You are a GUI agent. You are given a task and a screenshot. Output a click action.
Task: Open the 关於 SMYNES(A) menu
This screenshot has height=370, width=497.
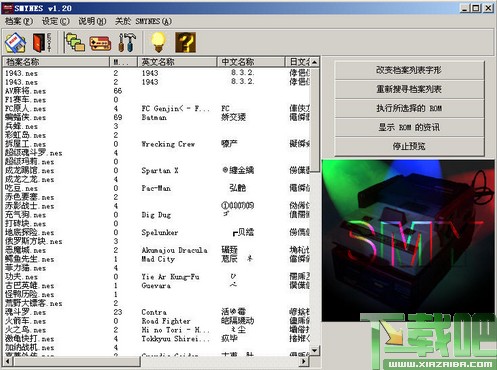(x=143, y=21)
